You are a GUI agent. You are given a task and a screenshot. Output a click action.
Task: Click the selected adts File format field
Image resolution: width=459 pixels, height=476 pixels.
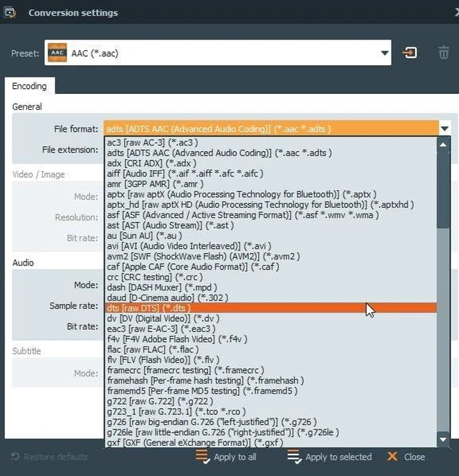271,129
